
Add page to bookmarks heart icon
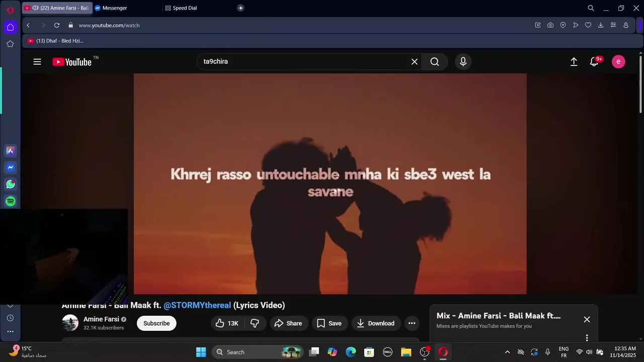pyautogui.click(x=588, y=25)
